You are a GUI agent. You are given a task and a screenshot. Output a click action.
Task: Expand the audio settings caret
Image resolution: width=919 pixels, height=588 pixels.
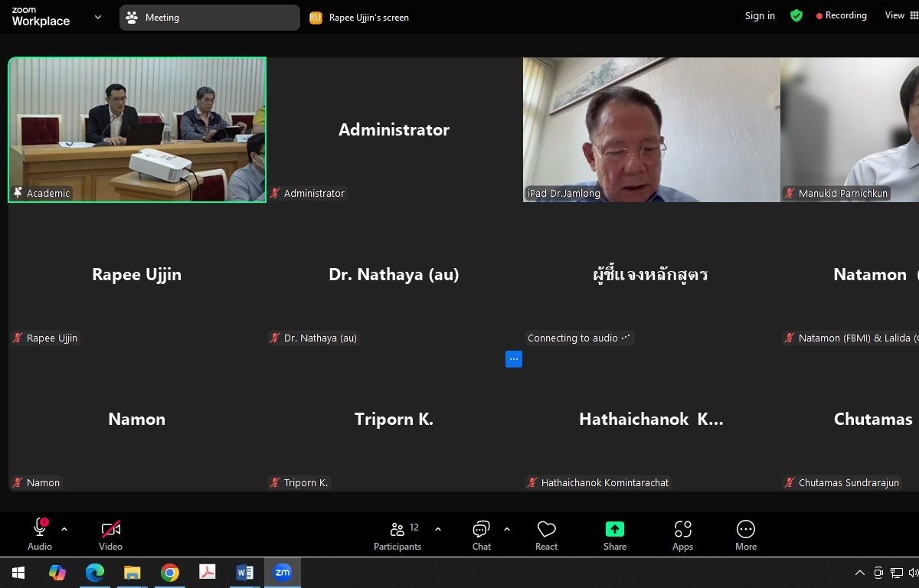(64, 529)
